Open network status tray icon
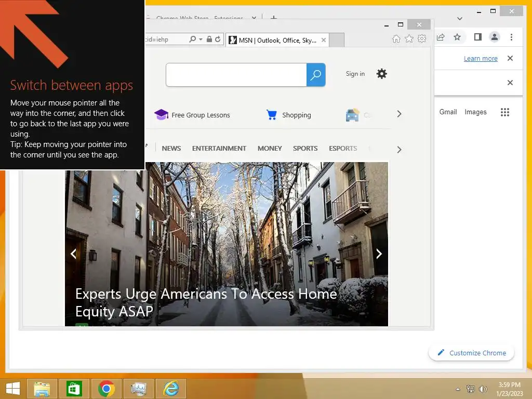This screenshot has height=399, width=532. click(471, 389)
